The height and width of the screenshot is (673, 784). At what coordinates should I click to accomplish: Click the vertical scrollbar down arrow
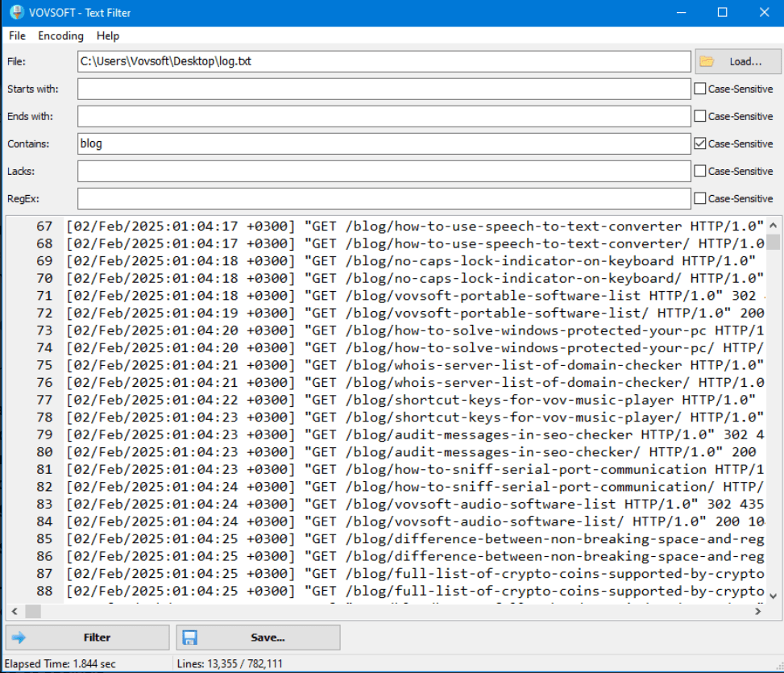773,596
